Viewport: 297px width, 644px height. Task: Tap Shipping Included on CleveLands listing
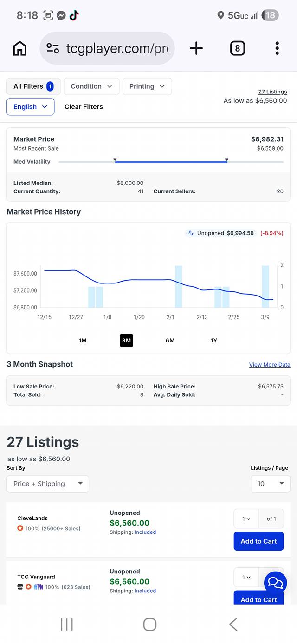133,532
